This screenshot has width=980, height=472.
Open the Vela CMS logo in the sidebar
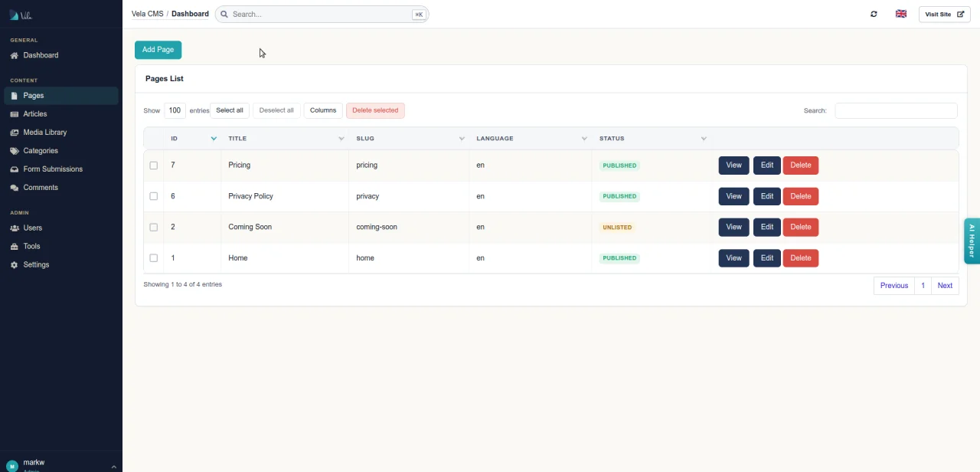(x=21, y=14)
